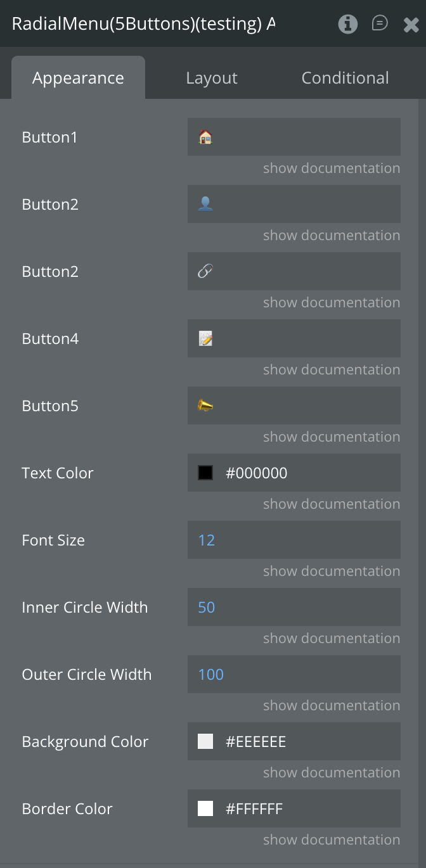Click the Outer Circle Width field

click(294, 674)
